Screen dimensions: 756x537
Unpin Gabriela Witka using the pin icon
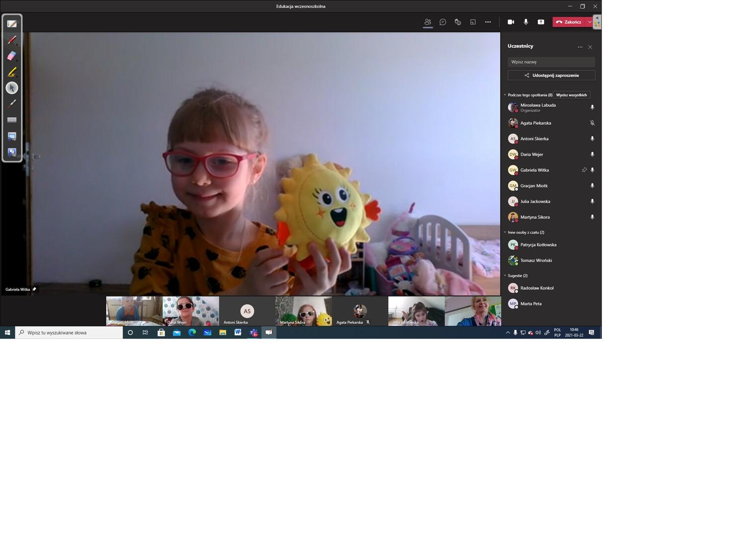584,170
